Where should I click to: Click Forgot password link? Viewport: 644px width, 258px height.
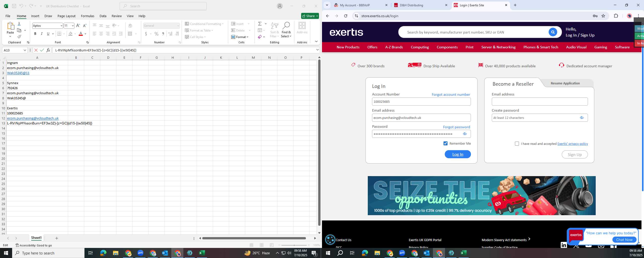[456, 127]
